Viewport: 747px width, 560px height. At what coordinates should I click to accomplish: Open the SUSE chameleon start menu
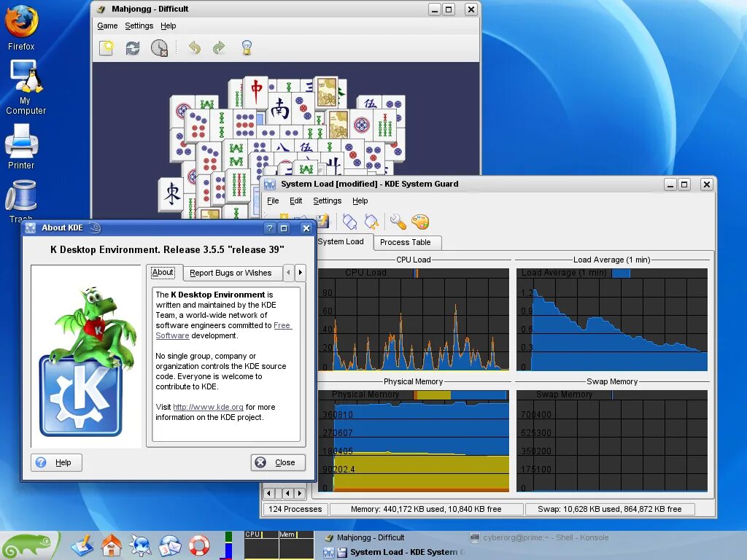pyautogui.click(x=29, y=545)
